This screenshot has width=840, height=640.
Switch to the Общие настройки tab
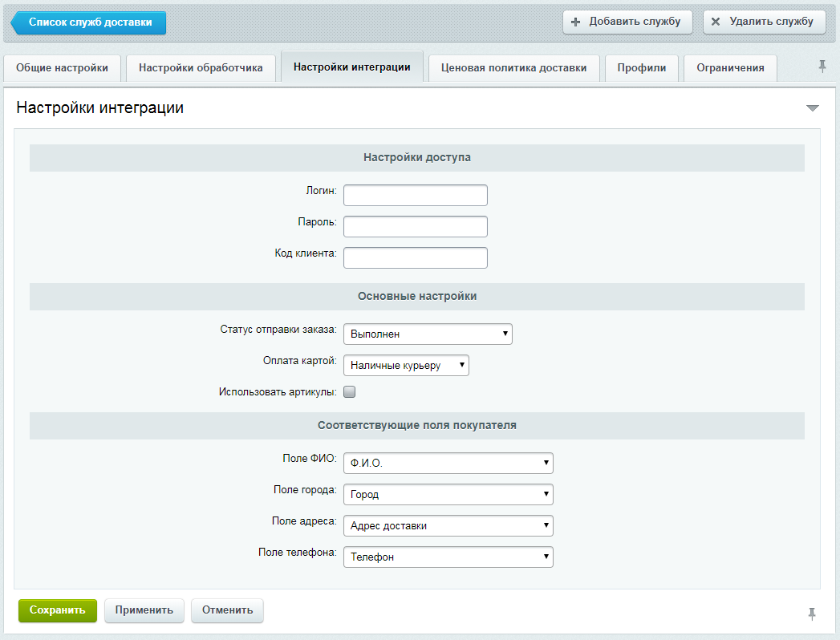point(62,68)
